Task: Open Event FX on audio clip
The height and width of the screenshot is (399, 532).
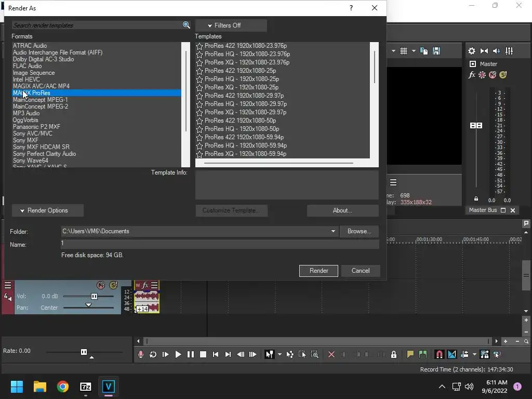Action: 145,285
